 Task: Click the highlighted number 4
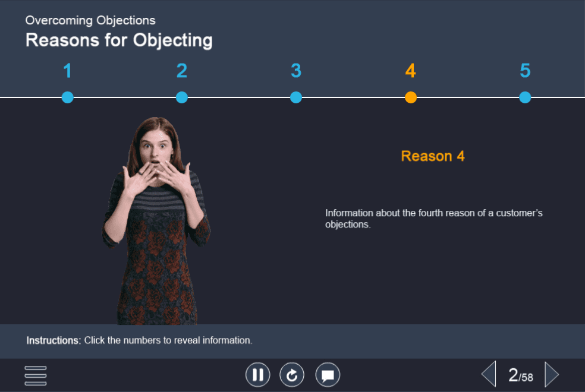coord(411,71)
